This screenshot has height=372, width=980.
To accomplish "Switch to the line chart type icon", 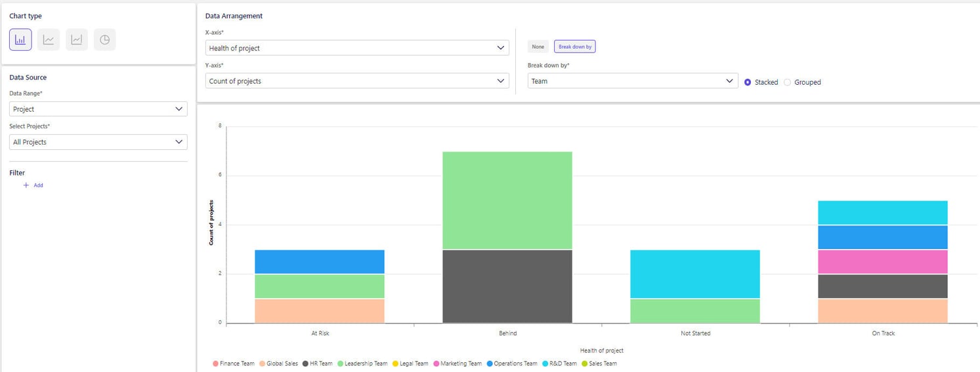I will point(49,39).
